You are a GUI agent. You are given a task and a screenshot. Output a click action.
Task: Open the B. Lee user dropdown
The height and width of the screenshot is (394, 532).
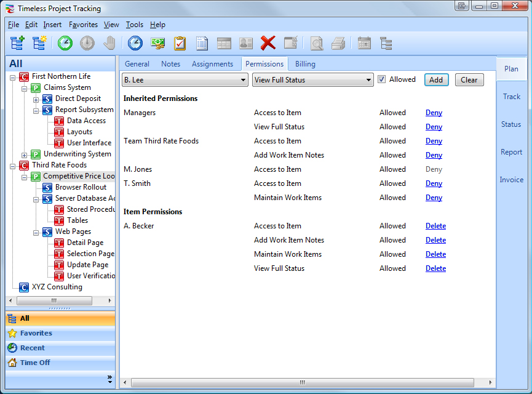tap(243, 80)
